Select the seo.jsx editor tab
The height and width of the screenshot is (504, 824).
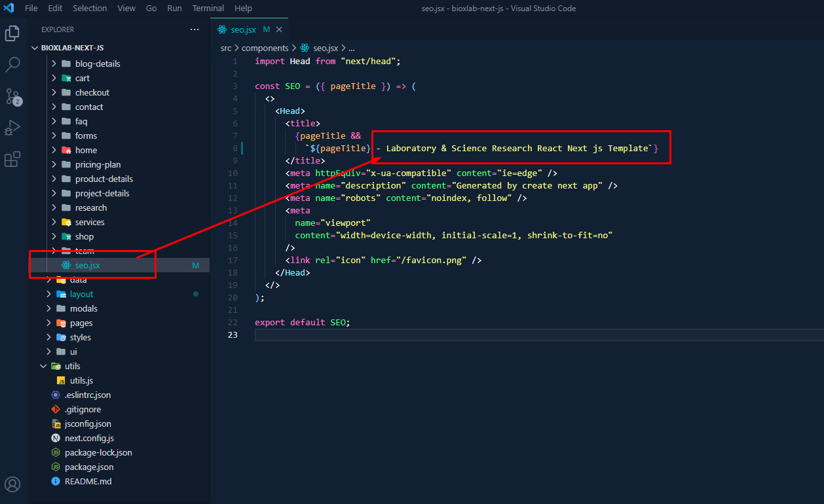(243, 29)
